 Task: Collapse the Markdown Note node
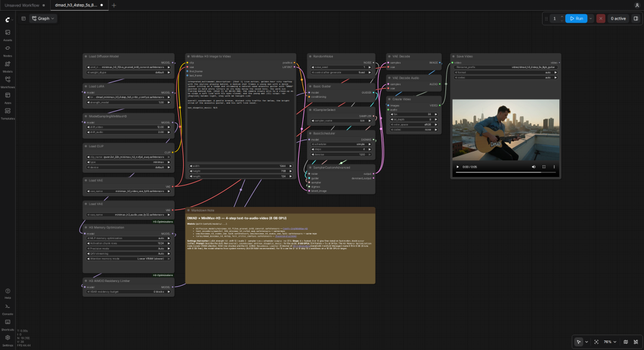click(x=188, y=210)
